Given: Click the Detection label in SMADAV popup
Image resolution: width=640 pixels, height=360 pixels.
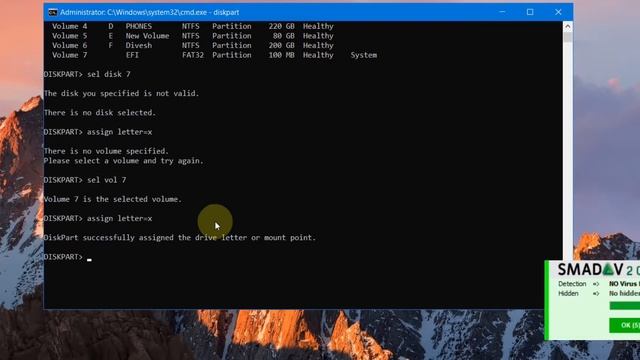Looking at the screenshot, I should click(572, 284).
